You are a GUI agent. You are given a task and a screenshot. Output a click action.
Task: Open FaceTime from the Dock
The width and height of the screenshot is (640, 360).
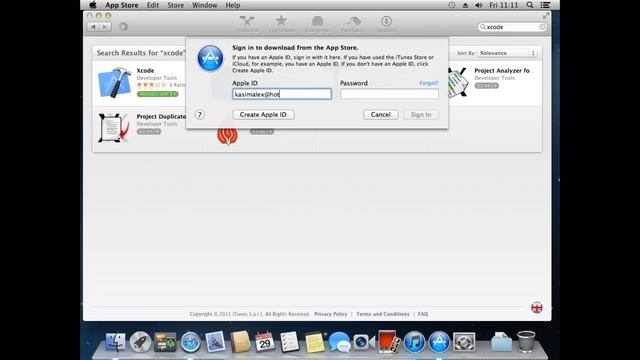point(364,342)
